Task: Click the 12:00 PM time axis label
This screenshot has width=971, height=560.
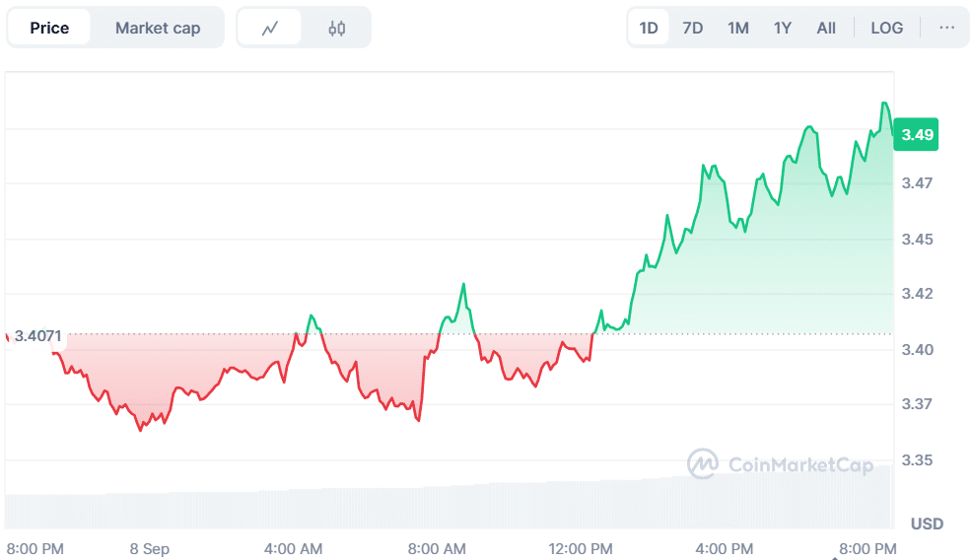Action: pos(582,548)
